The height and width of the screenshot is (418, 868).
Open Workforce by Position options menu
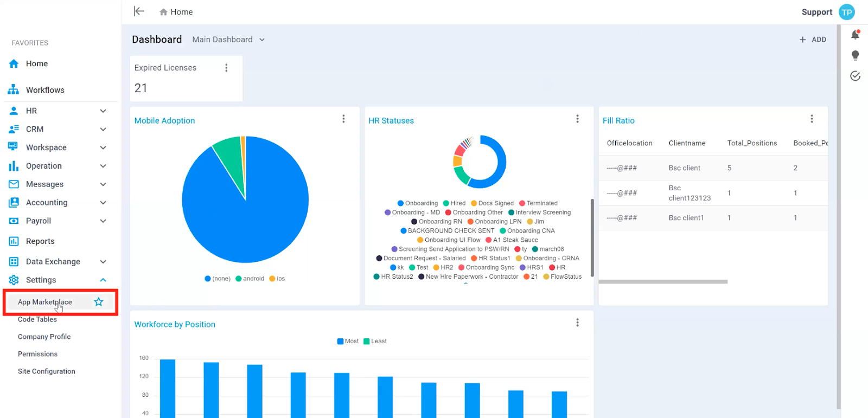(578, 323)
